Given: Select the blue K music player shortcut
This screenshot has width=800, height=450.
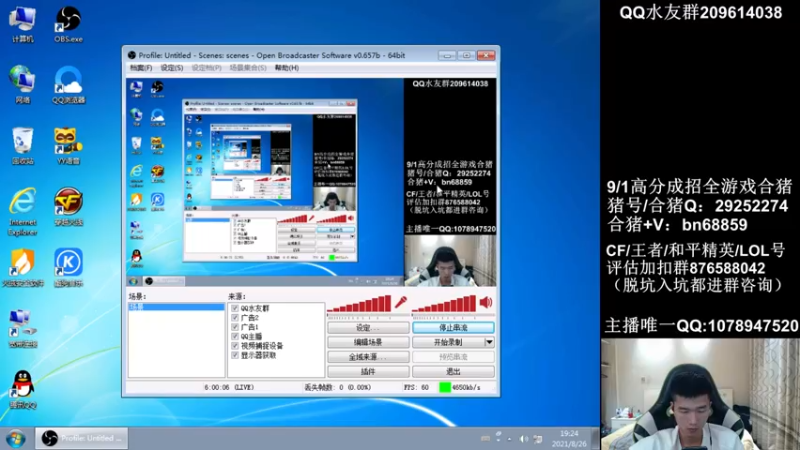Looking at the screenshot, I should [x=68, y=267].
